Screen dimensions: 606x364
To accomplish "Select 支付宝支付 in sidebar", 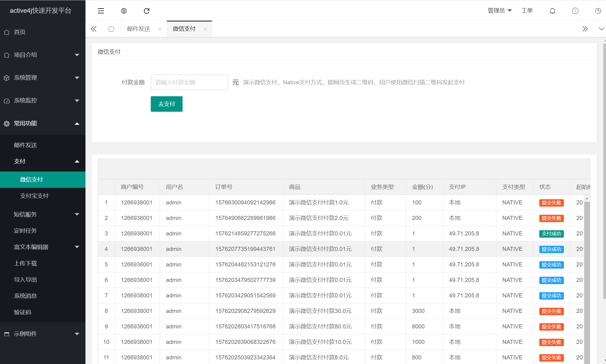I will tap(34, 196).
